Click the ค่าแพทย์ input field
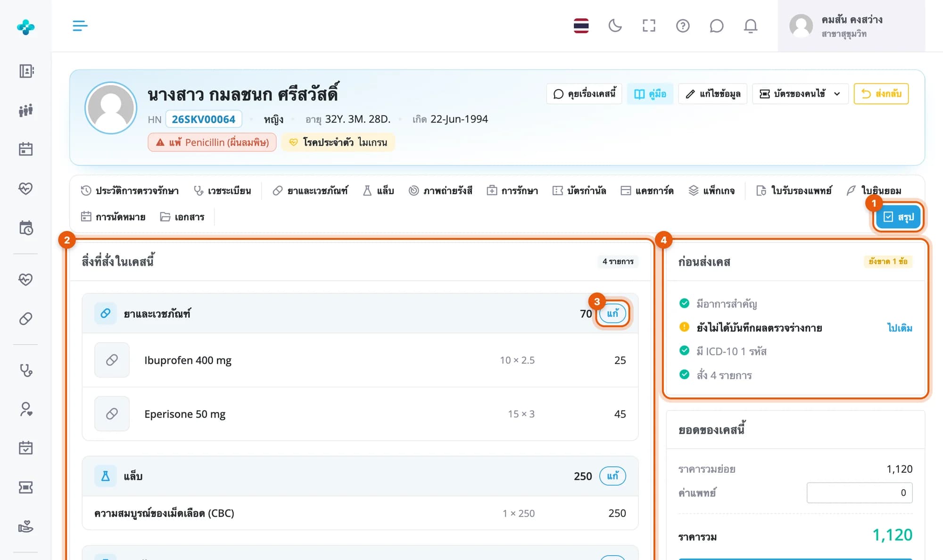Image resolution: width=943 pixels, height=560 pixels. pos(859,493)
